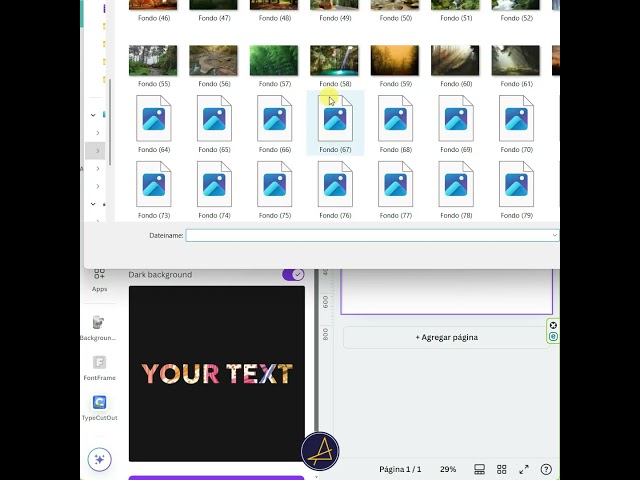Screen dimensions: 640x480
Task: Select the Fondo (67) file
Action: click(x=335, y=124)
